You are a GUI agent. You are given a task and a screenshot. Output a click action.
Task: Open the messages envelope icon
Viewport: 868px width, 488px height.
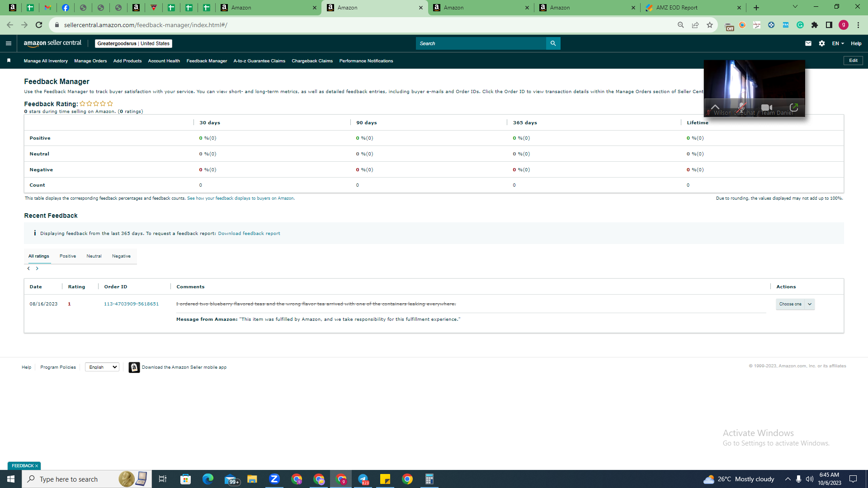(808, 43)
